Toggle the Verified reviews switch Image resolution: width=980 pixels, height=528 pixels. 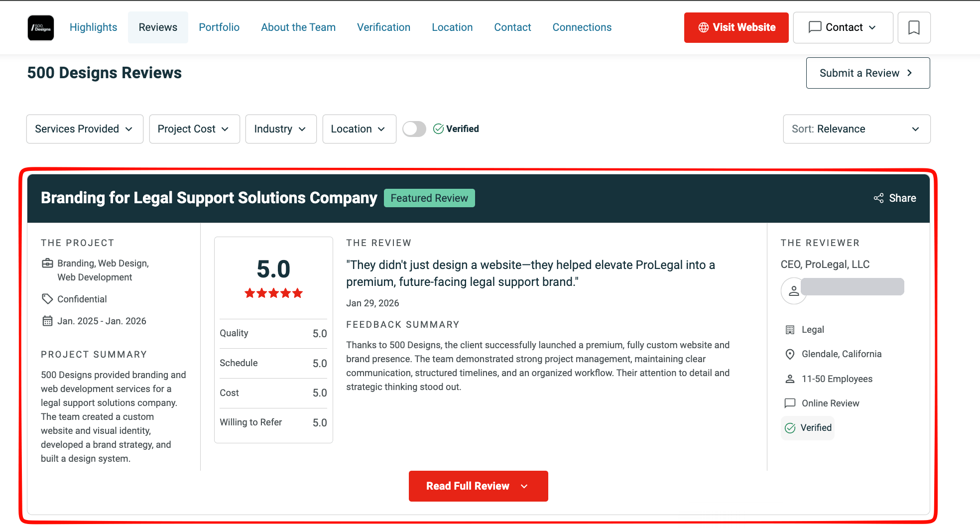point(414,129)
